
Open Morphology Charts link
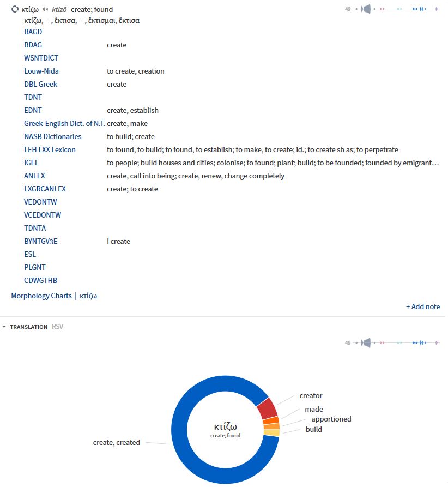click(41, 296)
